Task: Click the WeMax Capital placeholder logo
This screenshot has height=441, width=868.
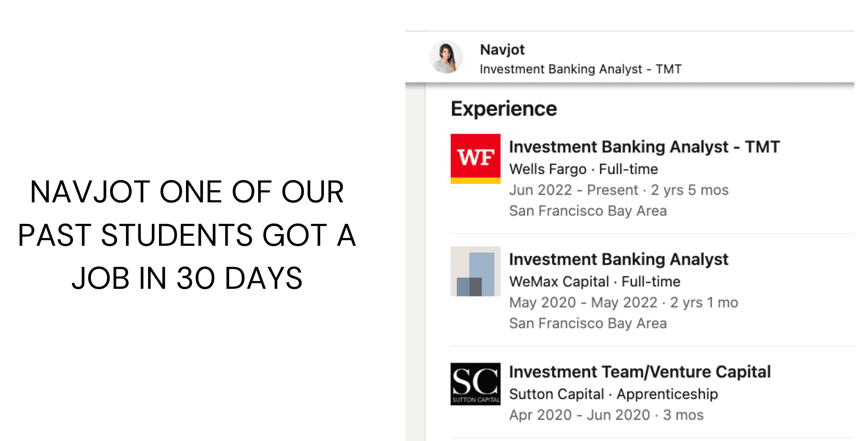Action: tap(475, 271)
